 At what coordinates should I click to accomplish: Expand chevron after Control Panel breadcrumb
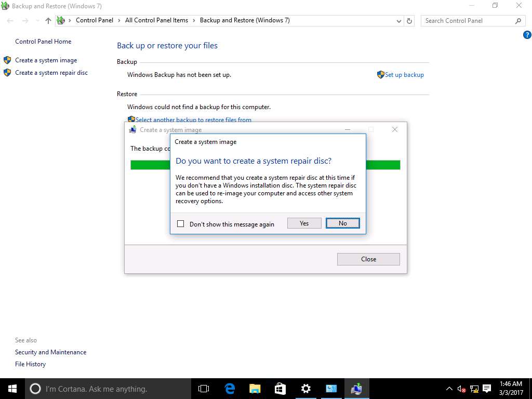119,21
